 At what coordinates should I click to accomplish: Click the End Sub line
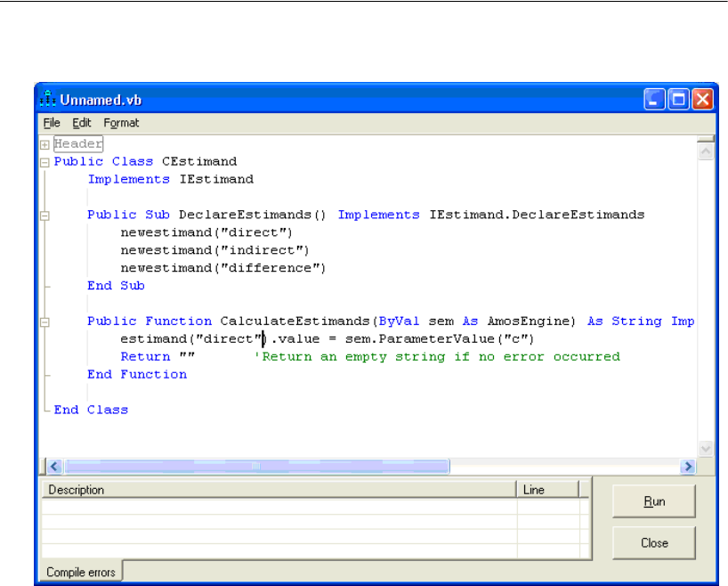(x=116, y=285)
